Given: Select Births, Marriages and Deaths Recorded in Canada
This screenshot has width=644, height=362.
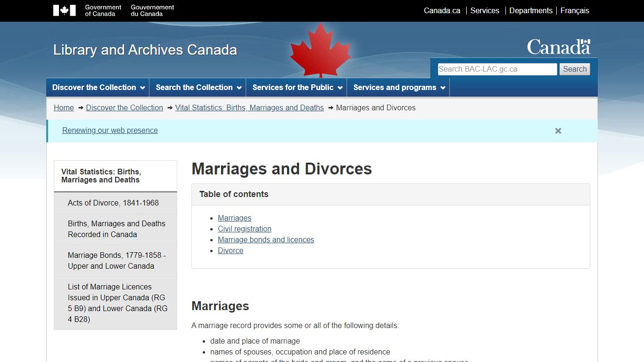Looking at the screenshot, I should (116, 229).
